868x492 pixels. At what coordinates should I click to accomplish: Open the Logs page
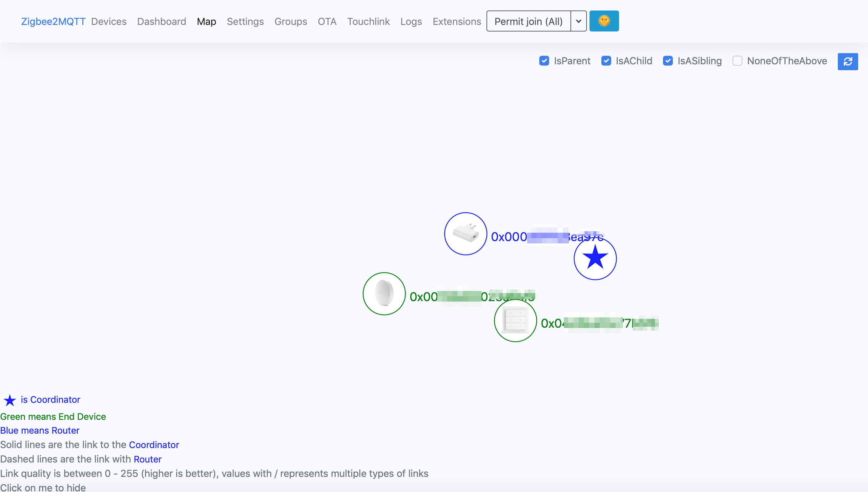[411, 21]
